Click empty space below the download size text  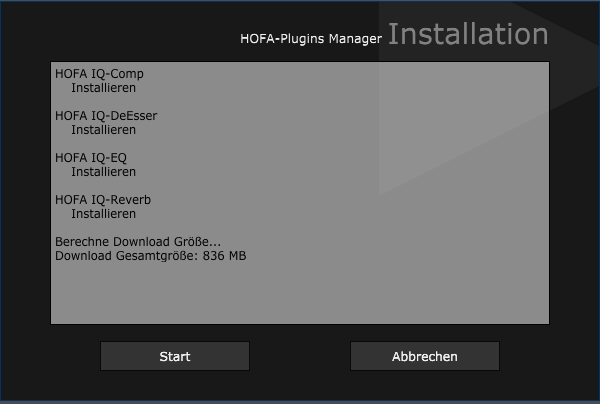tap(300, 293)
